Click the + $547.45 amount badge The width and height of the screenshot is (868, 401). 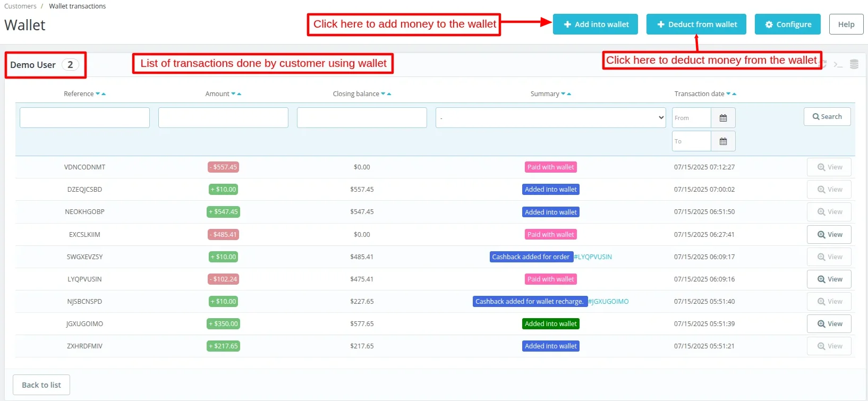click(x=223, y=212)
